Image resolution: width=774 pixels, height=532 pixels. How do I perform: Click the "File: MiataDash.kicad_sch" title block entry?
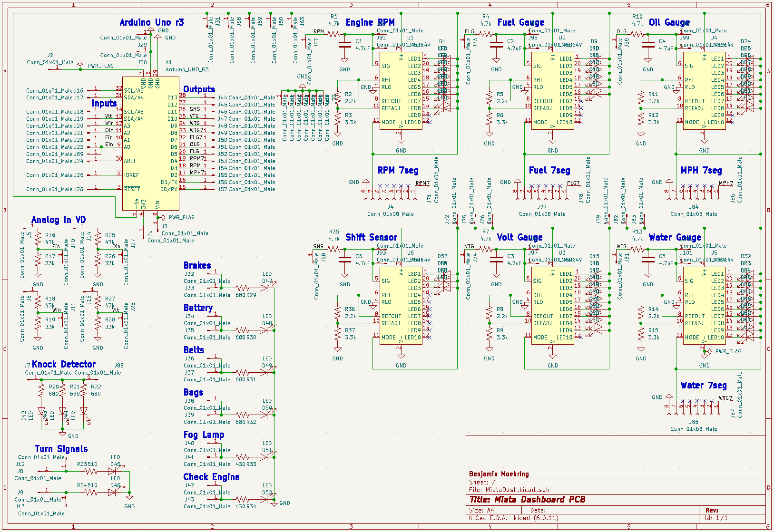pos(509,490)
